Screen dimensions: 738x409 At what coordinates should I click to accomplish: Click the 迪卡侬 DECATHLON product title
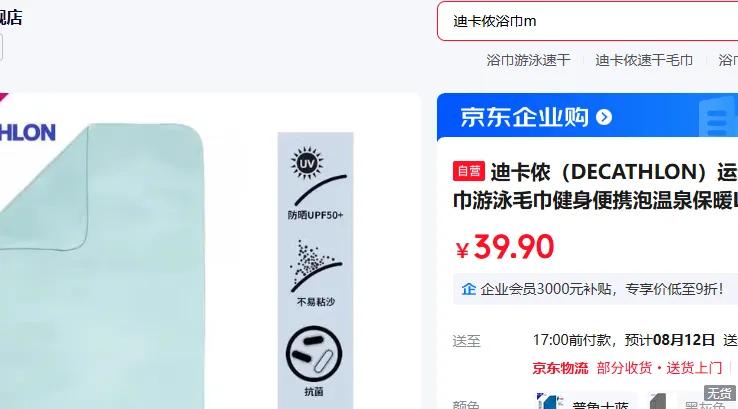pyautogui.click(x=595, y=186)
